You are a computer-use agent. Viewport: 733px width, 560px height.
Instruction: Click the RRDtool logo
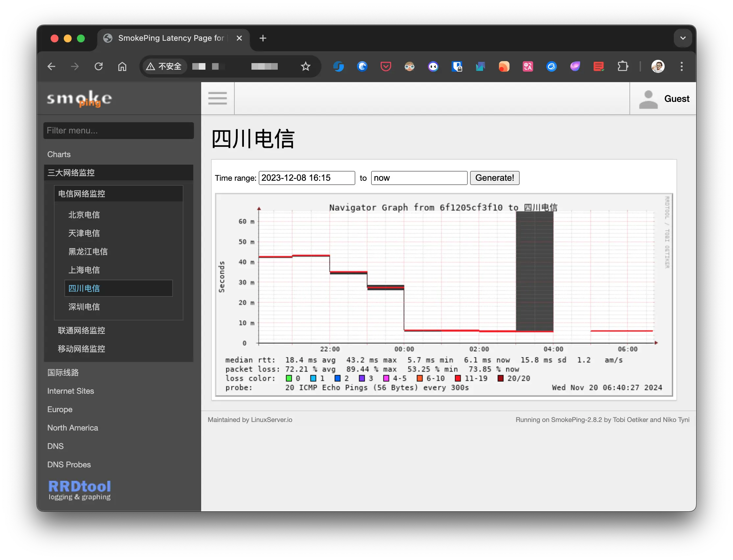[x=79, y=490]
